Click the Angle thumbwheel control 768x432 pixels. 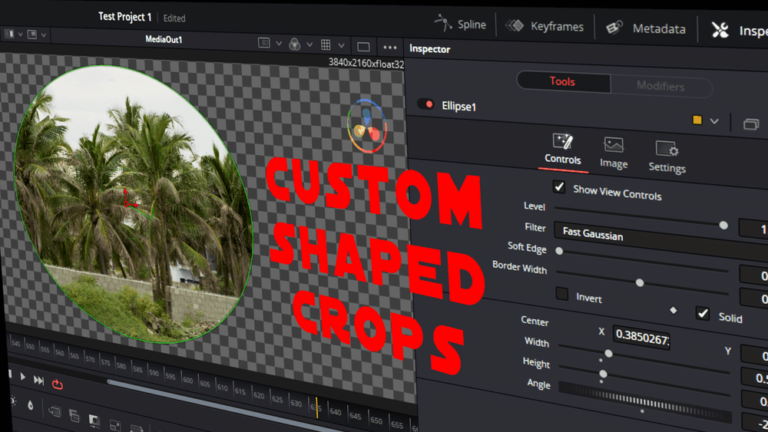coord(645,403)
